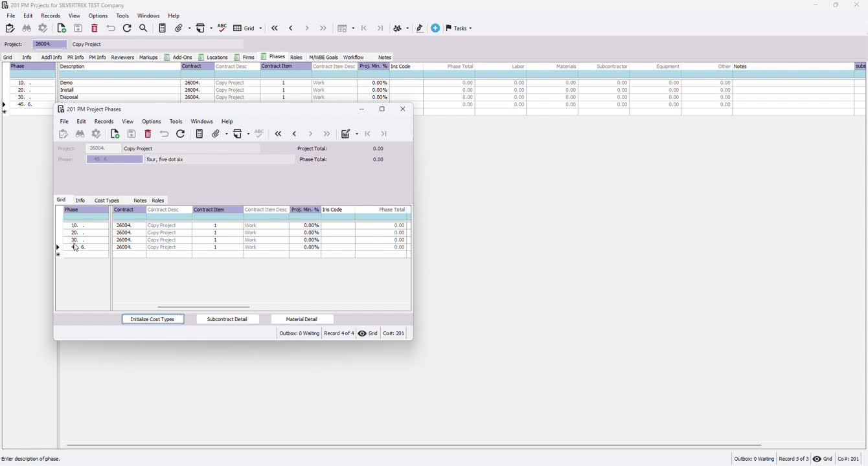This screenshot has width=868, height=466.
Task: Click Record 4 of 4 status text
Action: coord(339,334)
